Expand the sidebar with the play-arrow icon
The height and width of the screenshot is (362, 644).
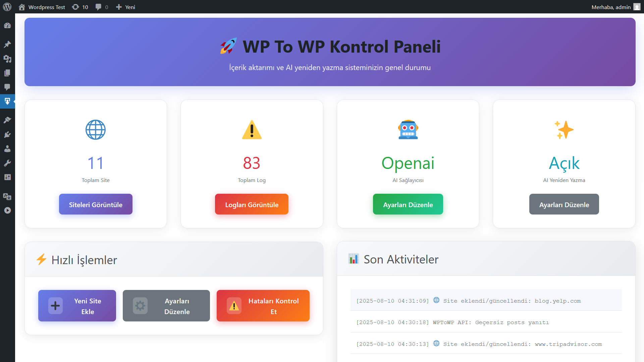coord(7,210)
